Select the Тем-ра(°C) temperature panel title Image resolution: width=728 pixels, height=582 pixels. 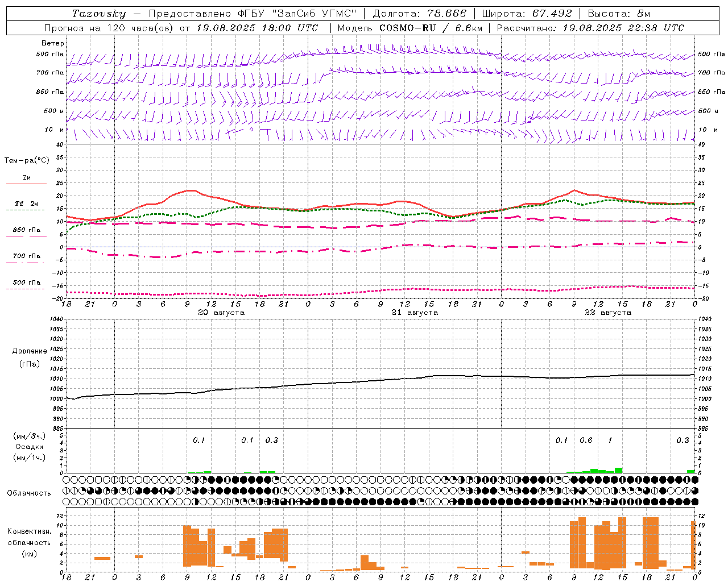pos(27,161)
